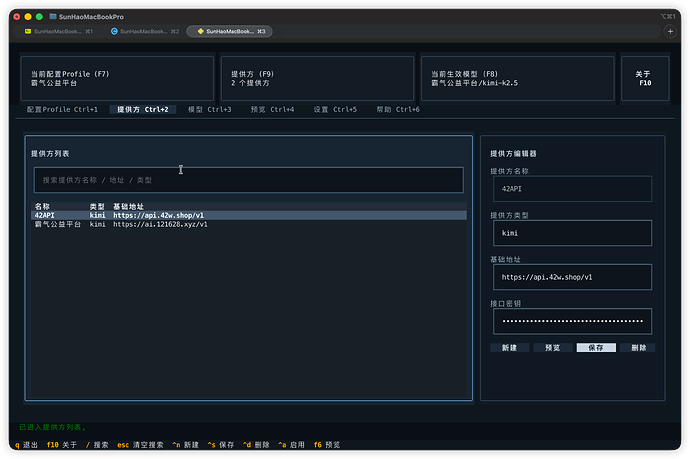Click / 搜索 footer shortcut

97,445
